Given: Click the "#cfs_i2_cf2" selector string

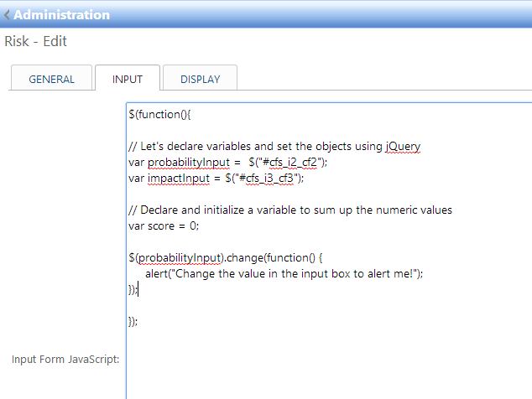Looking at the screenshot, I should [x=286, y=162].
